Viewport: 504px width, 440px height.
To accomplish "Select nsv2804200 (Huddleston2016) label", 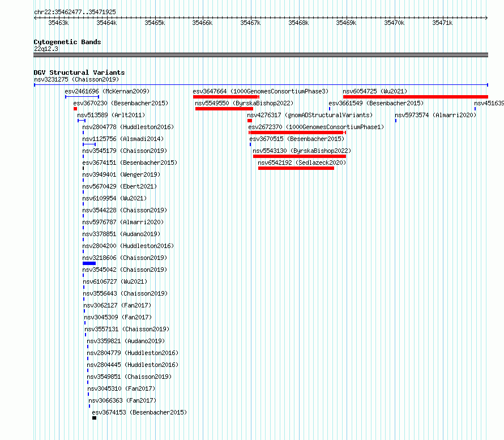I will click(x=128, y=246).
